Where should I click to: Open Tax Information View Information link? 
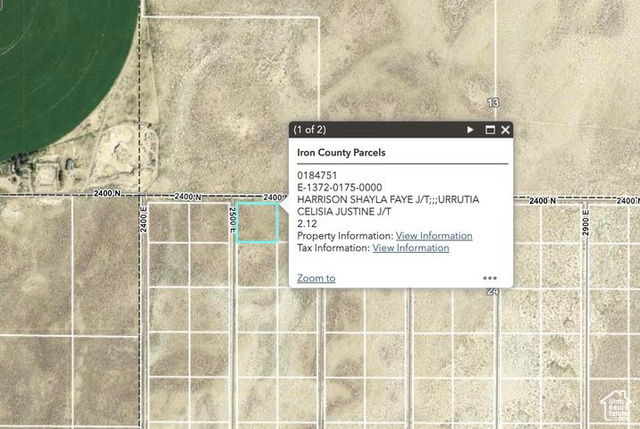click(x=410, y=248)
